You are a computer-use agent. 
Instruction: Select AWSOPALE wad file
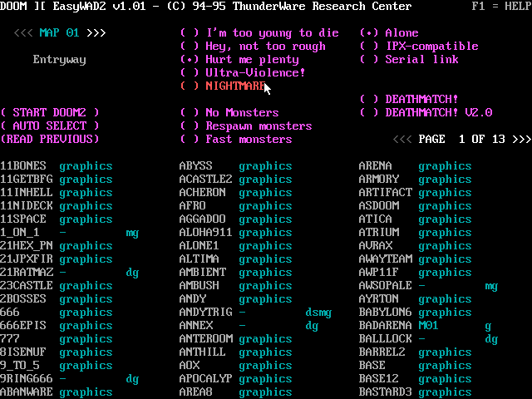pos(386,285)
